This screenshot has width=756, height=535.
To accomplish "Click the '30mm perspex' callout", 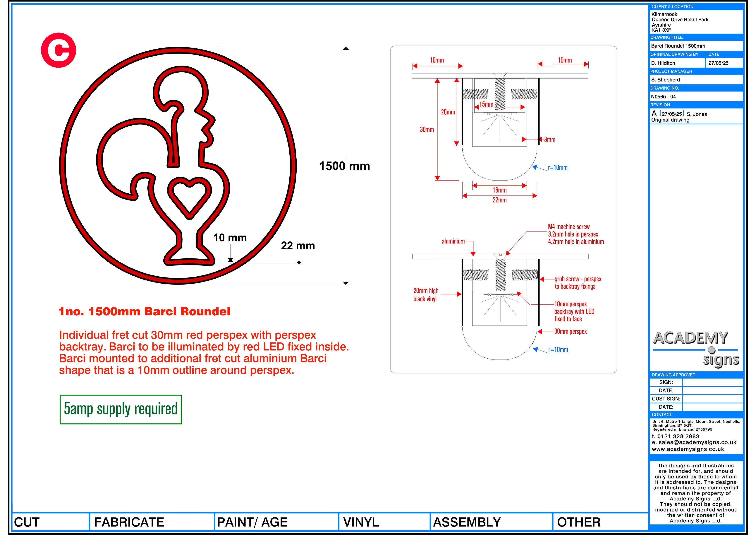I will [570, 331].
